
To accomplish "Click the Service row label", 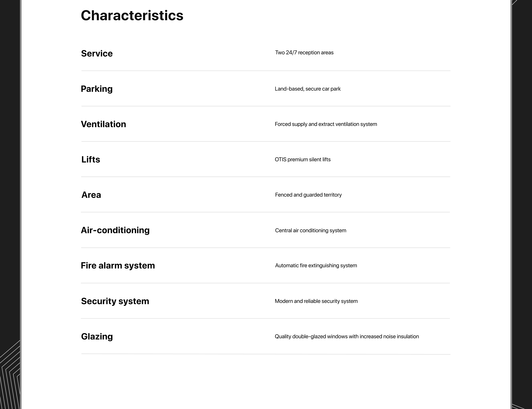I will click(x=97, y=53).
